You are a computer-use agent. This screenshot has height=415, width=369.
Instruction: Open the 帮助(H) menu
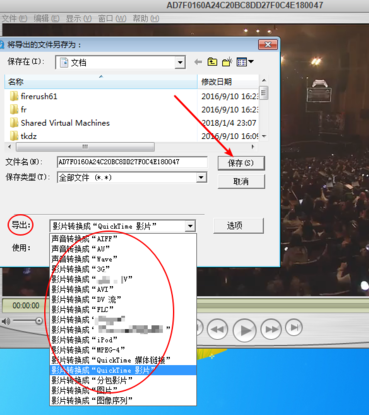click(x=146, y=18)
